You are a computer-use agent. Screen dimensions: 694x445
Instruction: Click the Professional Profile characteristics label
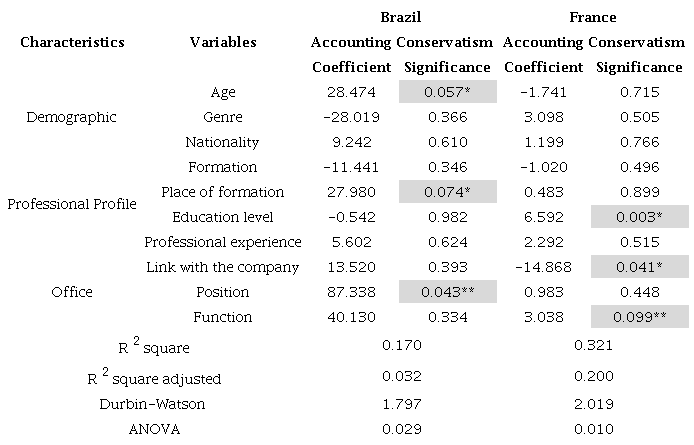coord(71,204)
